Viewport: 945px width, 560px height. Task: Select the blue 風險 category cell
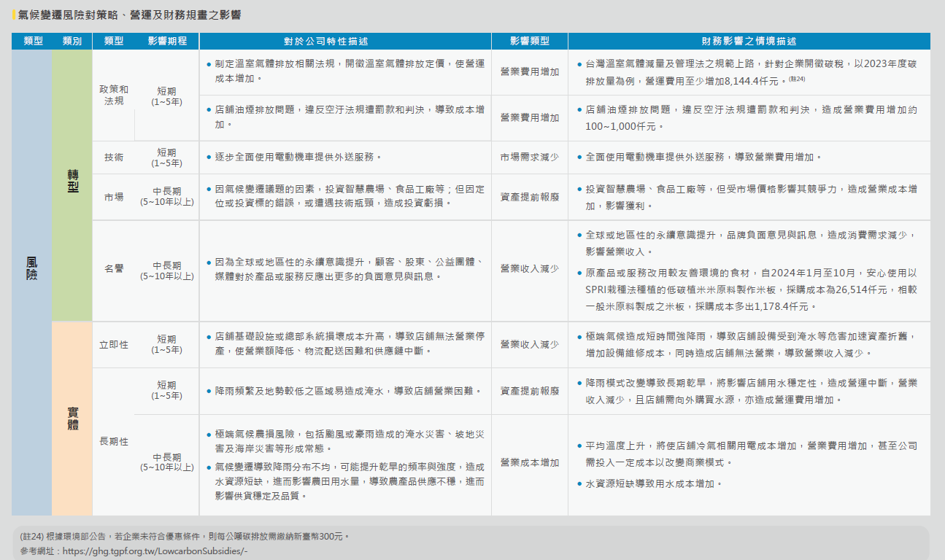point(31,268)
